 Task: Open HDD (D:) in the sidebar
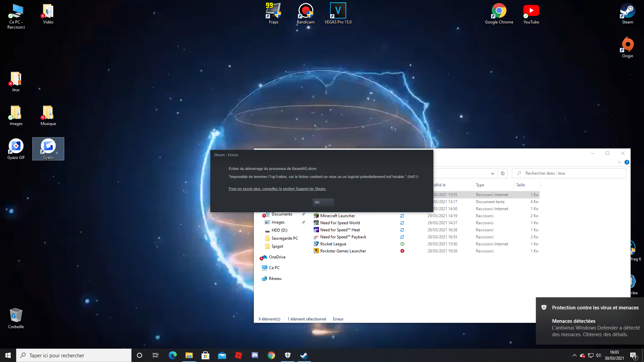pyautogui.click(x=279, y=230)
